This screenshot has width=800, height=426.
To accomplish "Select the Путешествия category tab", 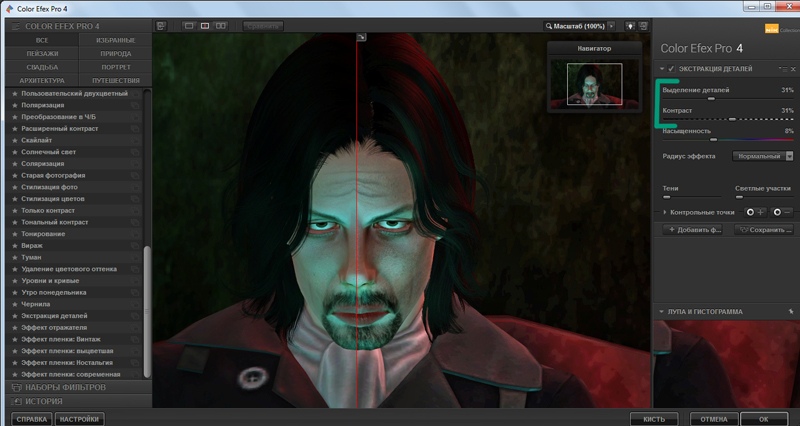I will [116, 81].
